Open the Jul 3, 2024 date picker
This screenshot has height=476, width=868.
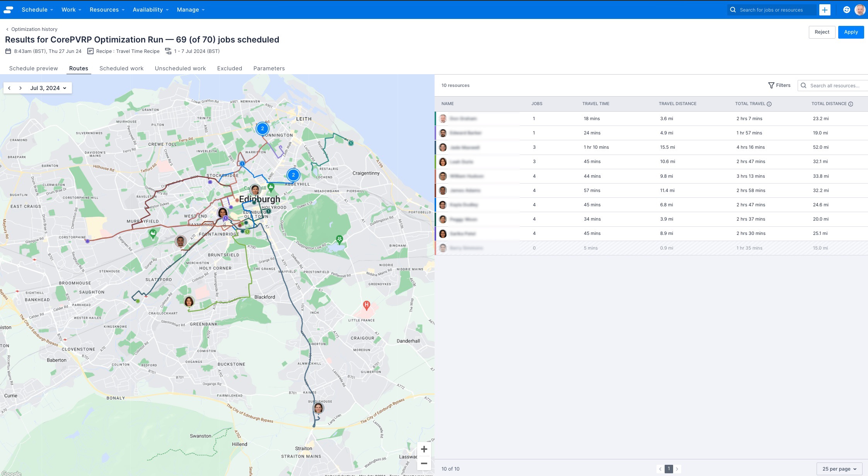coord(48,88)
